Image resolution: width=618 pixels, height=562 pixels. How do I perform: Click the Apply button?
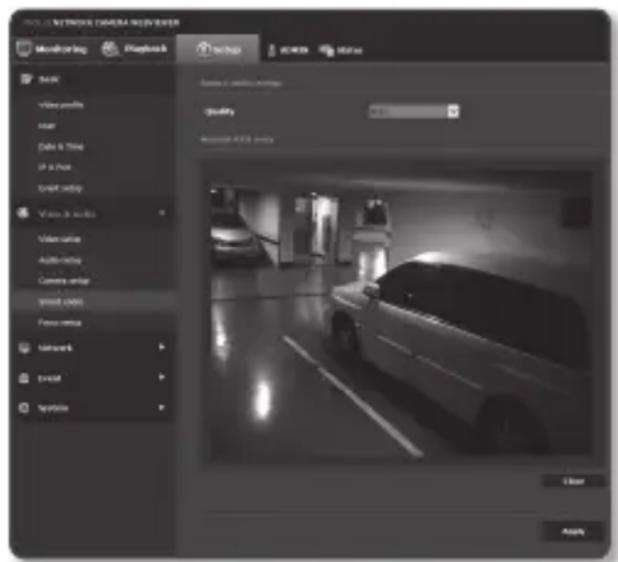tap(573, 532)
